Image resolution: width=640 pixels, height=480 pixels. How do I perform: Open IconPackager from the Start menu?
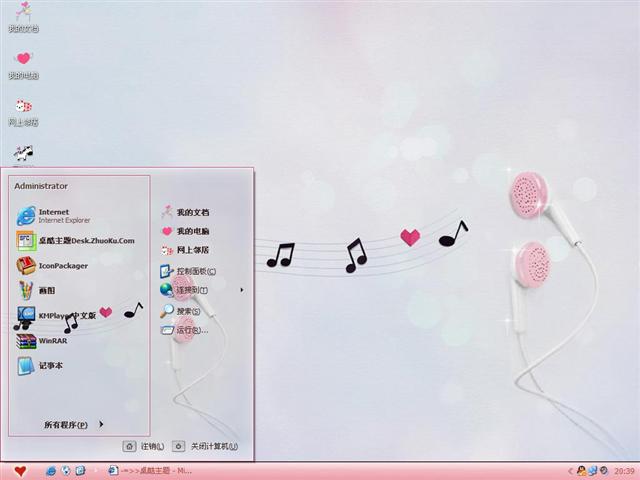click(52, 266)
